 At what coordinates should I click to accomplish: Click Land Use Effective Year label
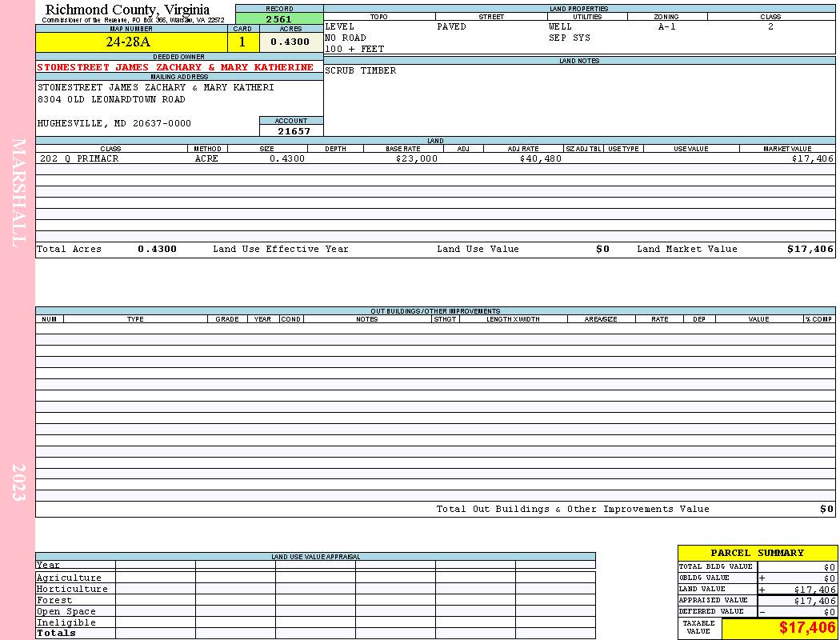(x=281, y=249)
